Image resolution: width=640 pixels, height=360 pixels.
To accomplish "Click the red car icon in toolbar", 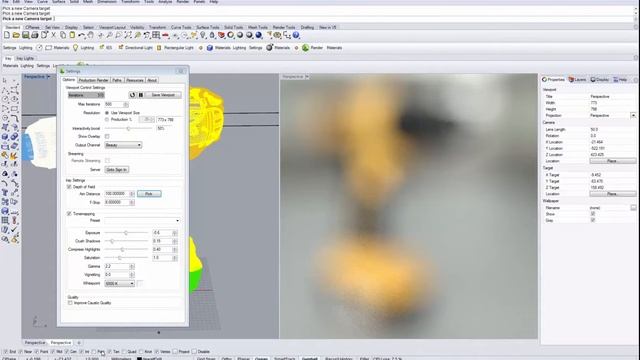I will (x=165, y=36).
